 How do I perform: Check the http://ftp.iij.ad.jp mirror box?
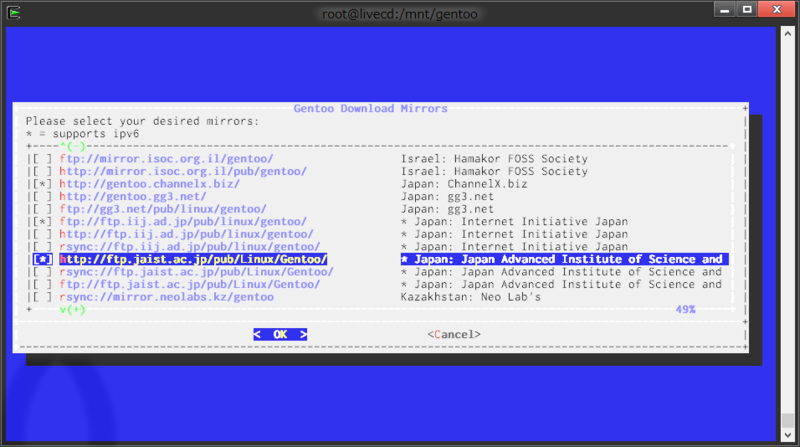[x=43, y=234]
